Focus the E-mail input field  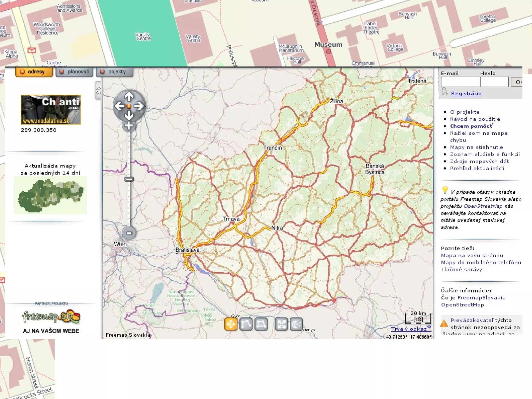point(460,82)
